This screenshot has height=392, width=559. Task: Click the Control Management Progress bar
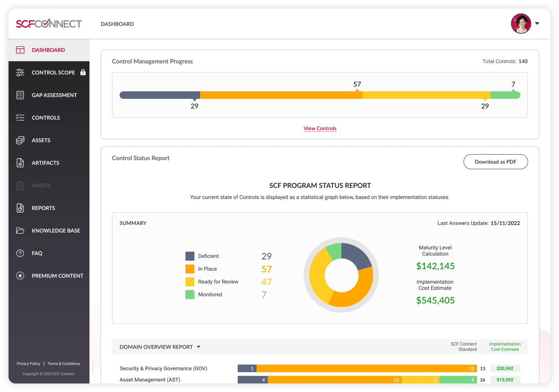coord(320,95)
